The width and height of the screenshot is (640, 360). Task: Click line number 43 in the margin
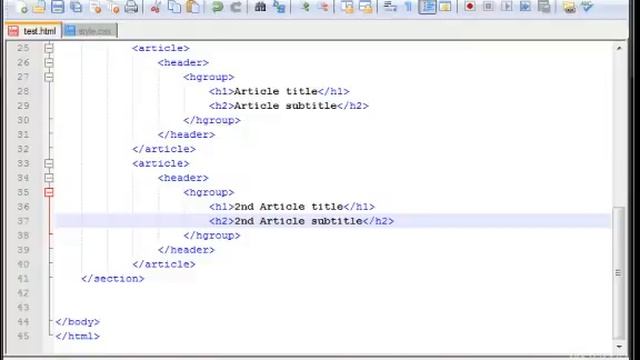[x=23, y=307]
